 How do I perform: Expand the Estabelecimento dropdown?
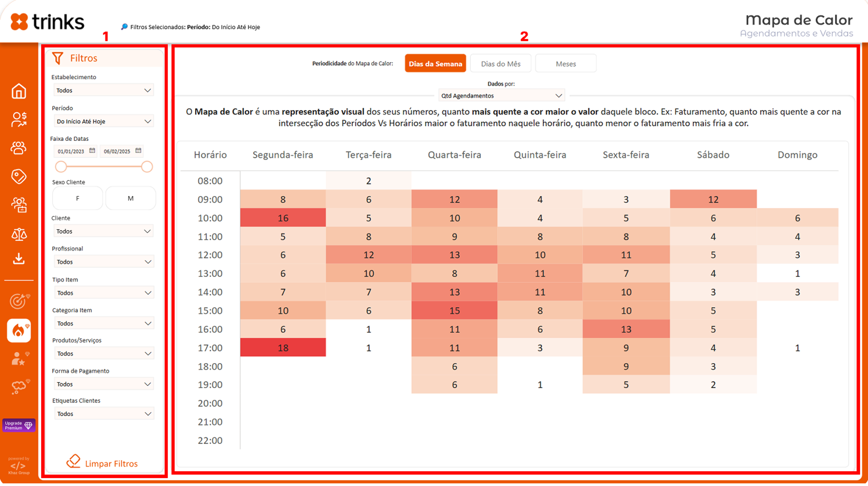pos(103,91)
